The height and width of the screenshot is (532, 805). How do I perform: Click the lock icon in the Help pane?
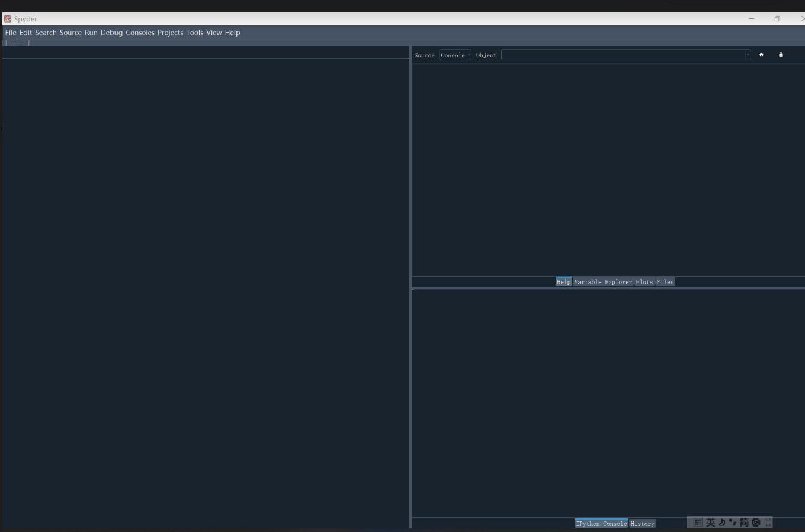pyautogui.click(x=781, y=55)
